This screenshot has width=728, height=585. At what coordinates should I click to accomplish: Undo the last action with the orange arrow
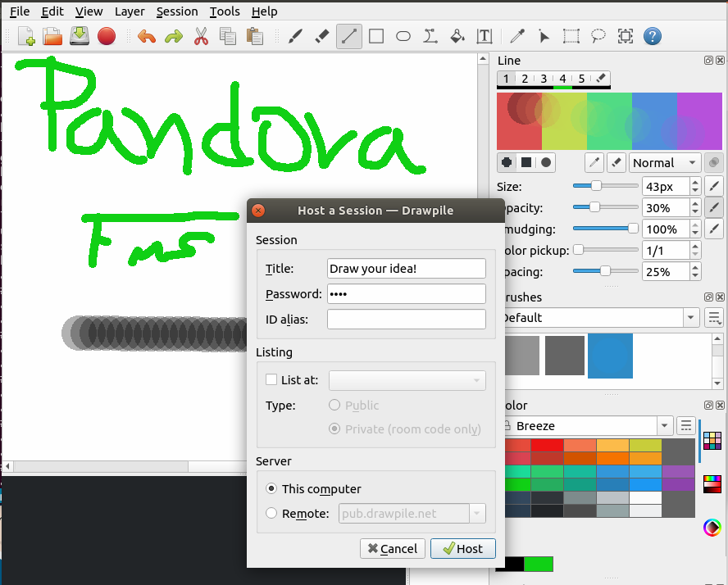(147, 36)
